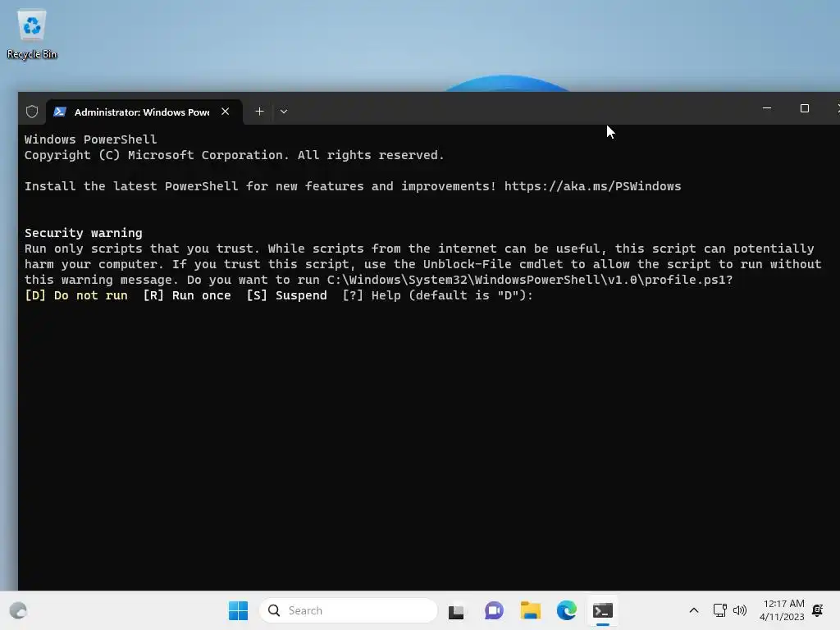Maximize the Windows Terminal window

804,108
